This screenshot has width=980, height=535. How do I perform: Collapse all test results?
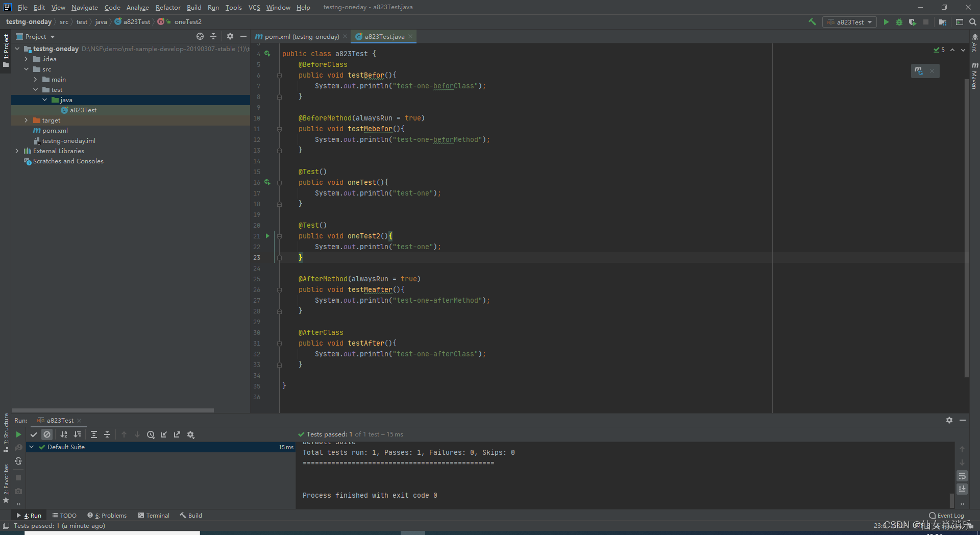click(107, 434)
